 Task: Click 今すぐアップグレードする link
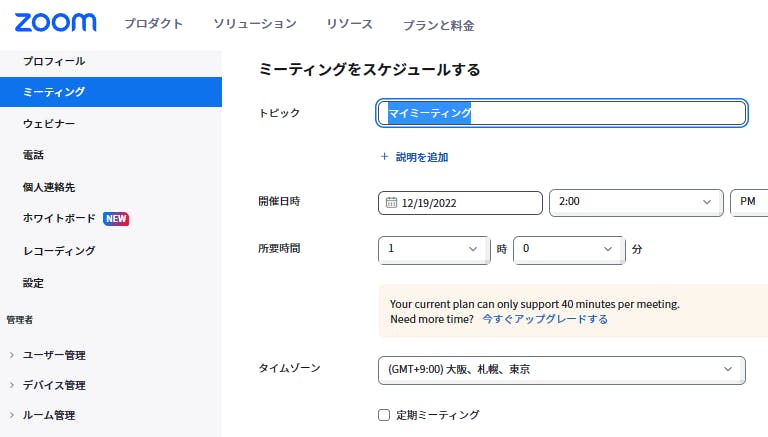coord(545,320)
